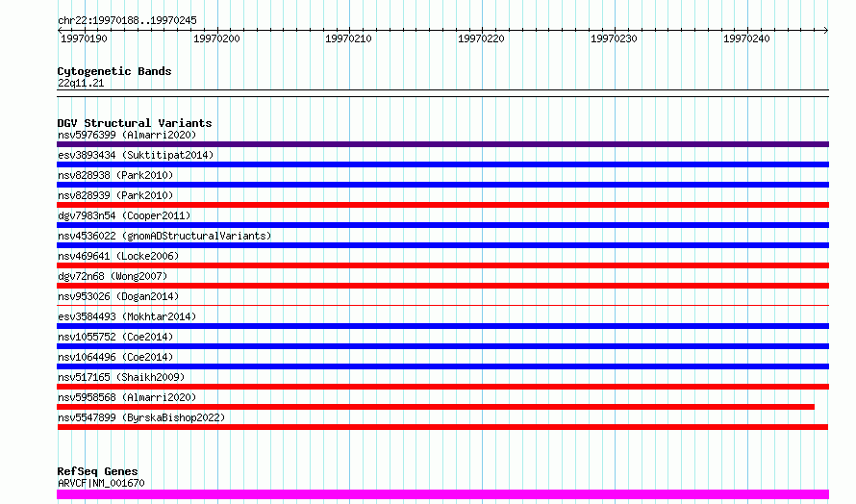The width and height of the screenshot is (856, 504).
Task: Open the ARVCF|NM_001670 gene label
Action: tap(101, 483)
